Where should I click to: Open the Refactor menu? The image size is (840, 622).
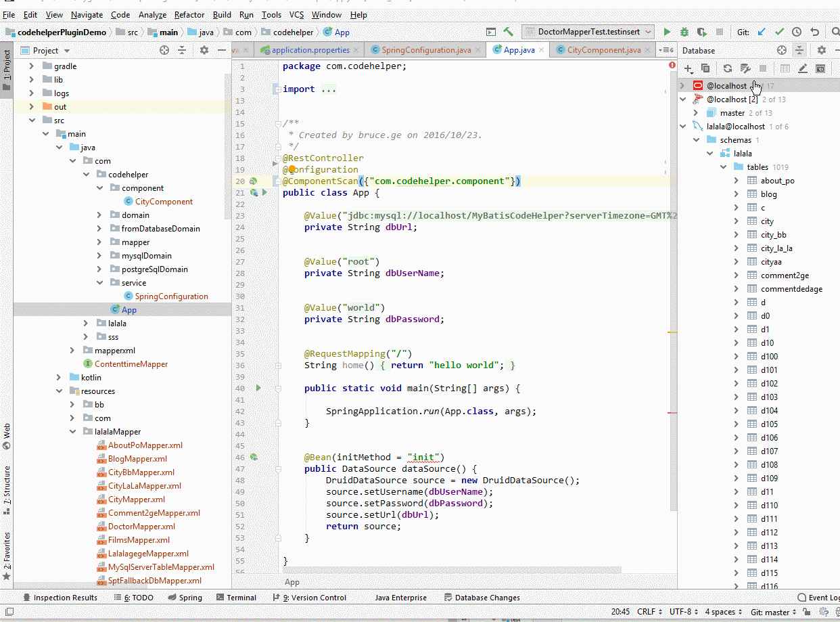point(189,14)
